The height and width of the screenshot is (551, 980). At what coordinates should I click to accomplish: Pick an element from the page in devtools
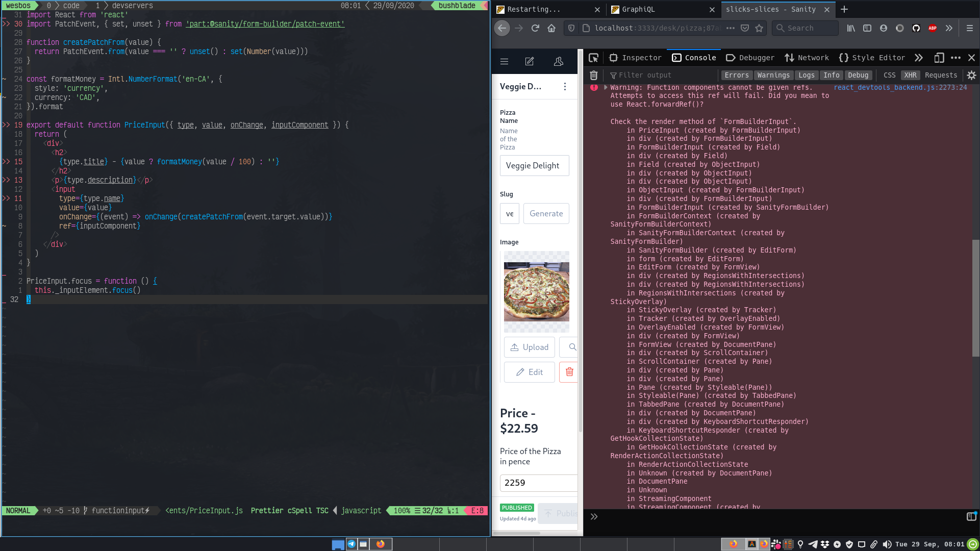click(x=593, y=58)
